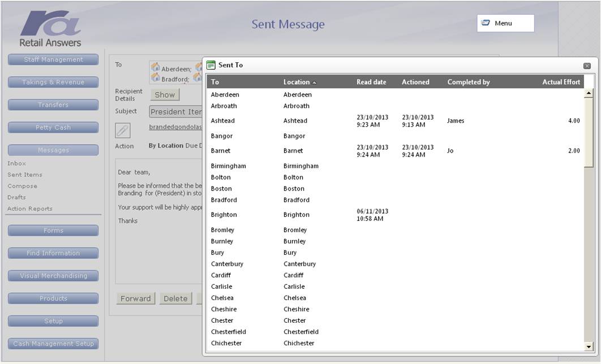This screenshot has height=364, width=601.
Task: Select the Cardiff recipient row
Action: point(395,275)
